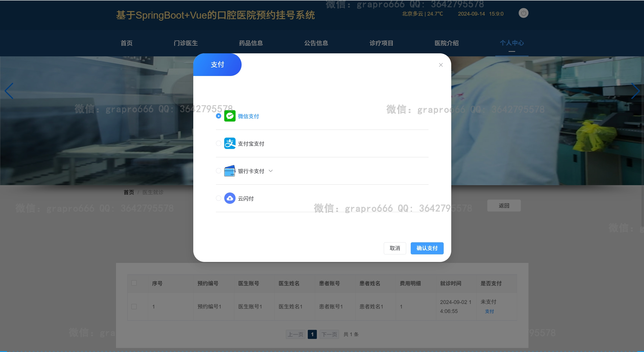Check the first row checkbox
Viewport: 644px width, 352px height.
pyautogui.click(x=134, y=306)
